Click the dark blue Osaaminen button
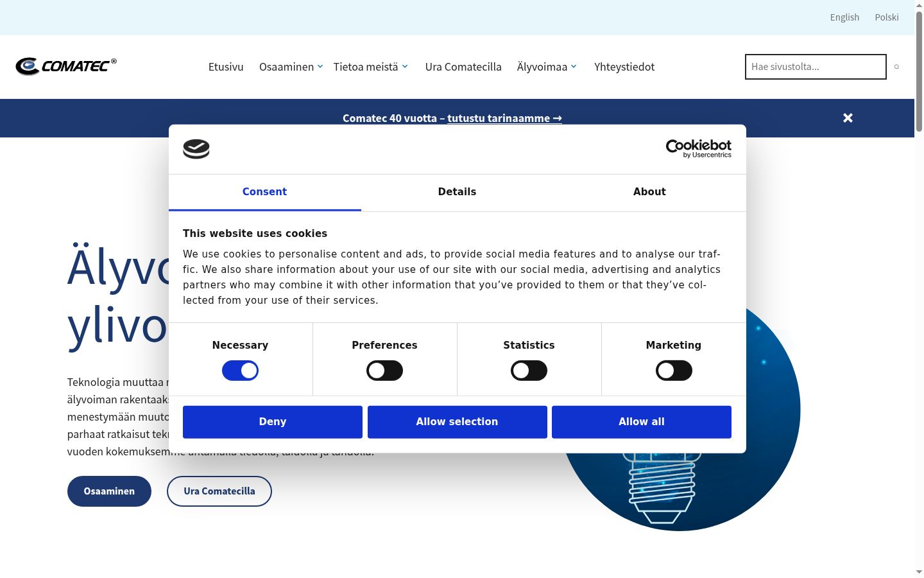The image size is (924, 578). (109, 491)
